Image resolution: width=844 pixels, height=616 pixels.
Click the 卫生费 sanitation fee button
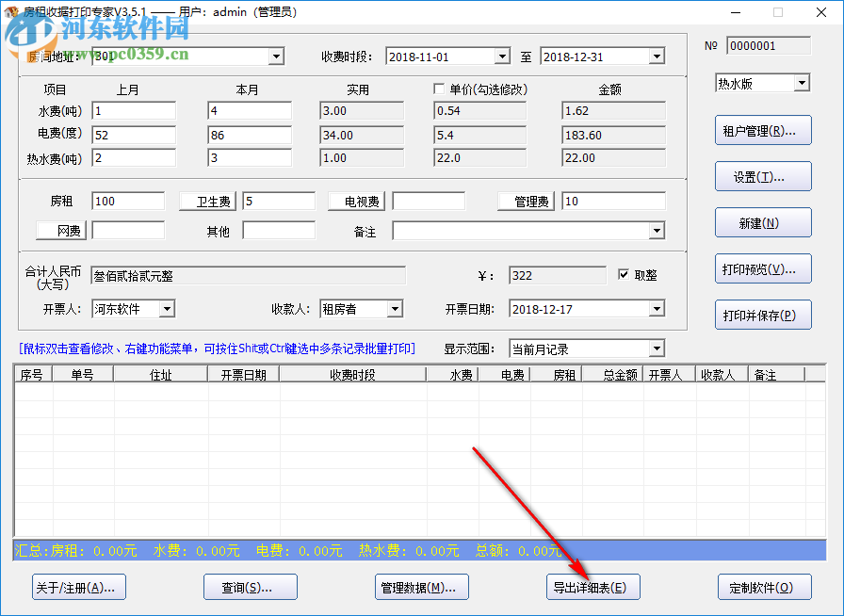[209, 201]
